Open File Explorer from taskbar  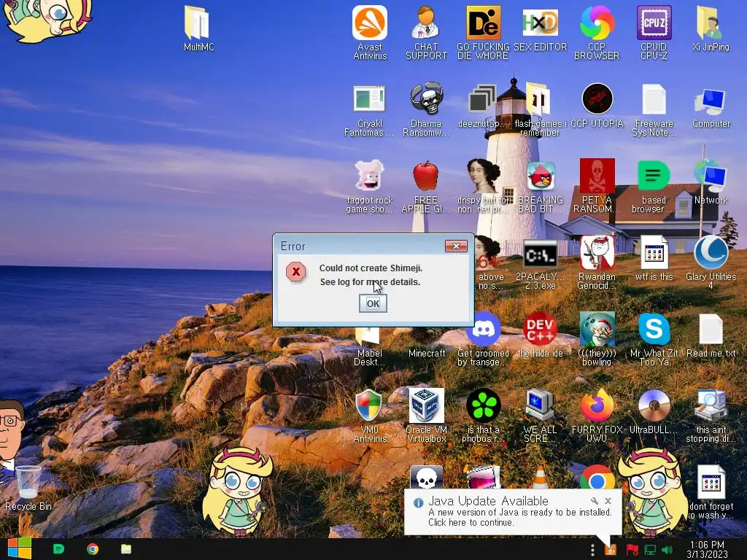(x=125, y=549)
